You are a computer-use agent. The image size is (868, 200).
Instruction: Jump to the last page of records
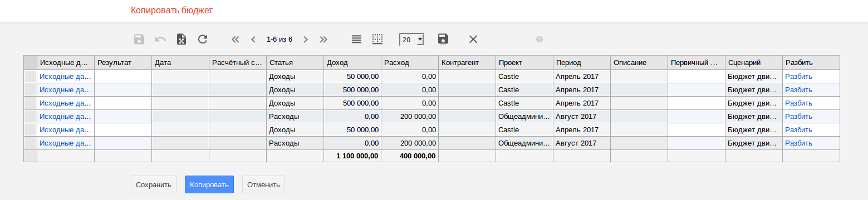coord(323,39)
